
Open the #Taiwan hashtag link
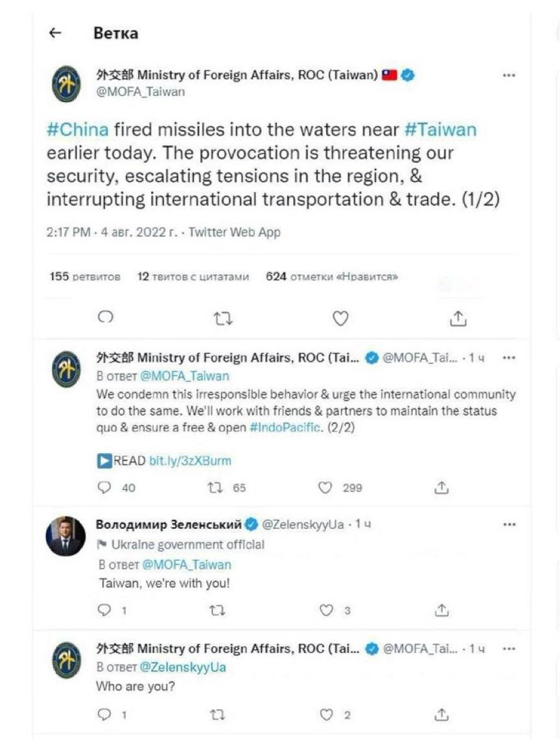pos(441,130)
